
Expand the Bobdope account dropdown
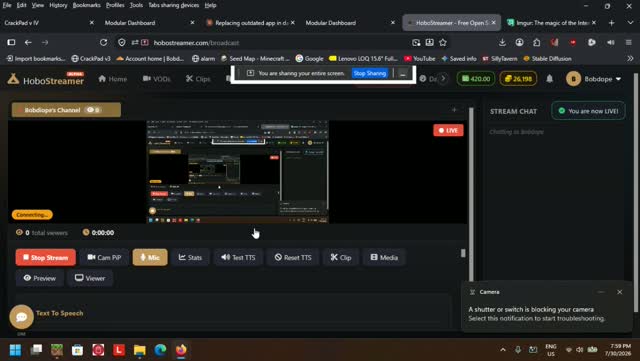(594, 79)
